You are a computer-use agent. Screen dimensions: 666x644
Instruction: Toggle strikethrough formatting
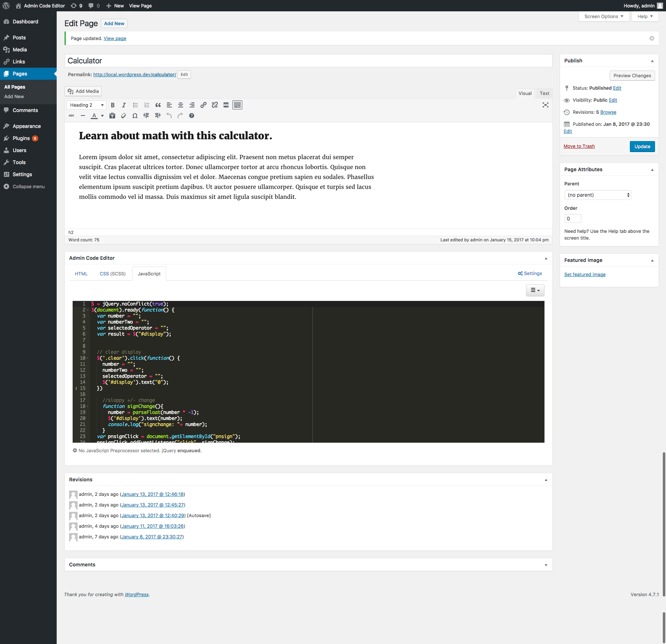tap(72, 116)
